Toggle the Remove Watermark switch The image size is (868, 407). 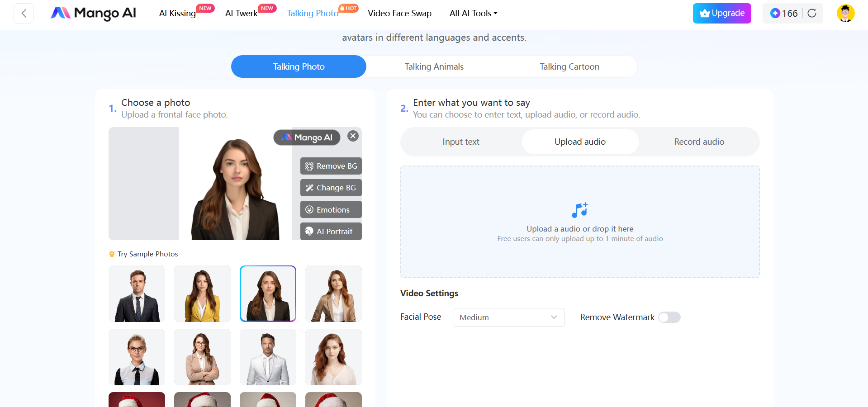[669, 317]
